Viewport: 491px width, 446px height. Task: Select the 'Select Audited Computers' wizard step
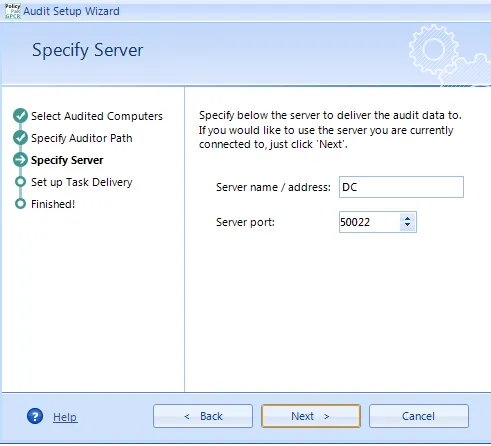(x=97, y=116)
